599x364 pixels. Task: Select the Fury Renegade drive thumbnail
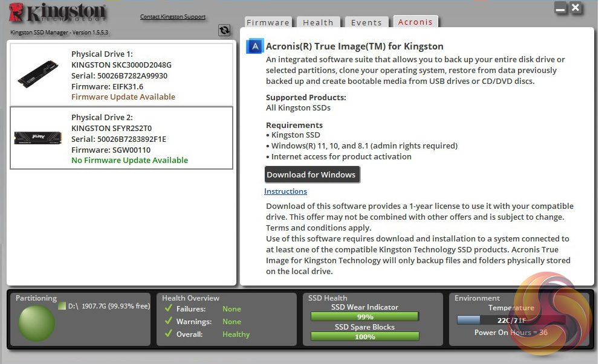38,138
